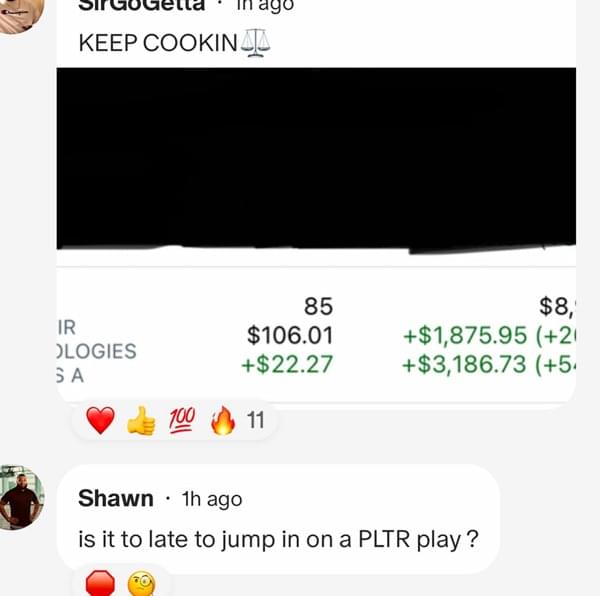Viewport: 600px width, 596px height.
Task: Open the Shawn username link
Action: (116, 498)
